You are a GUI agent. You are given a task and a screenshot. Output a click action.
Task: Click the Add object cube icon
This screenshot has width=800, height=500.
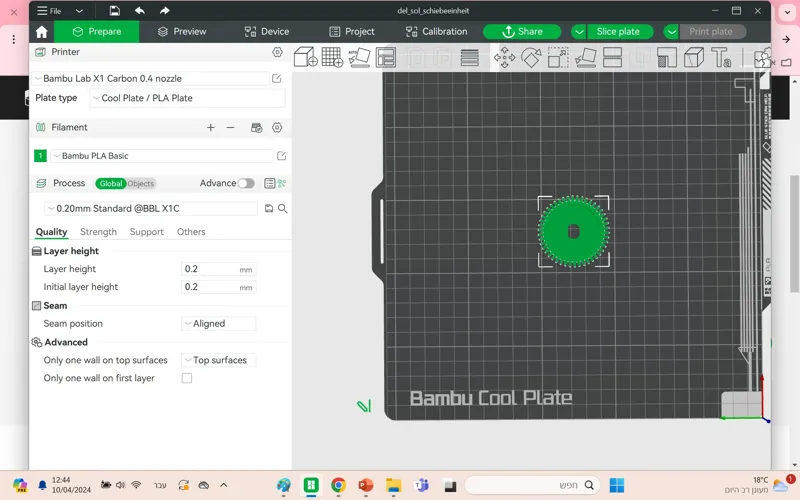306,57
